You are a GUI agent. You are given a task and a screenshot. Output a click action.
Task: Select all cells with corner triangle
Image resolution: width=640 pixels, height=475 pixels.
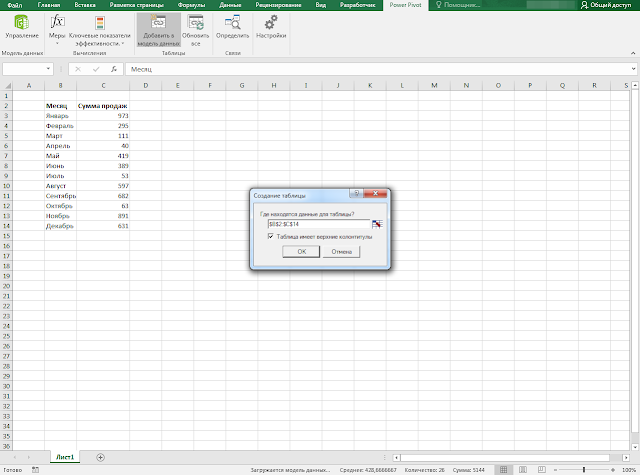(x=7, y=86)
